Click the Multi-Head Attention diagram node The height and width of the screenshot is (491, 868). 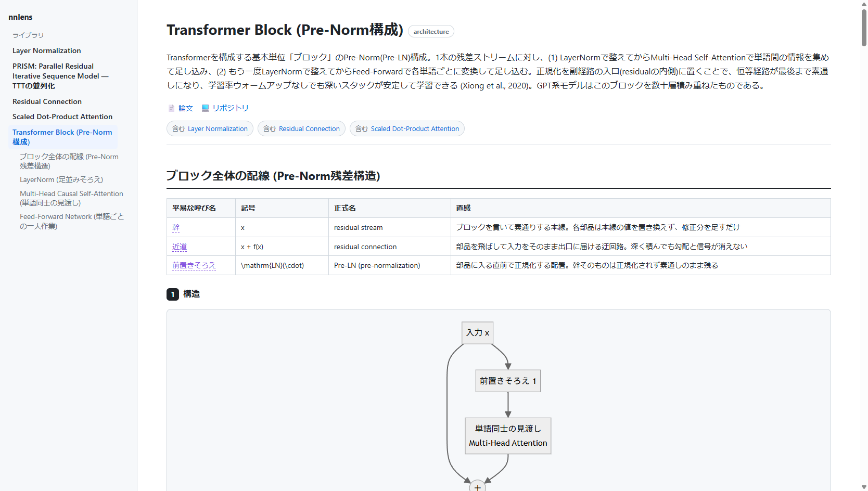pos(508,436)
